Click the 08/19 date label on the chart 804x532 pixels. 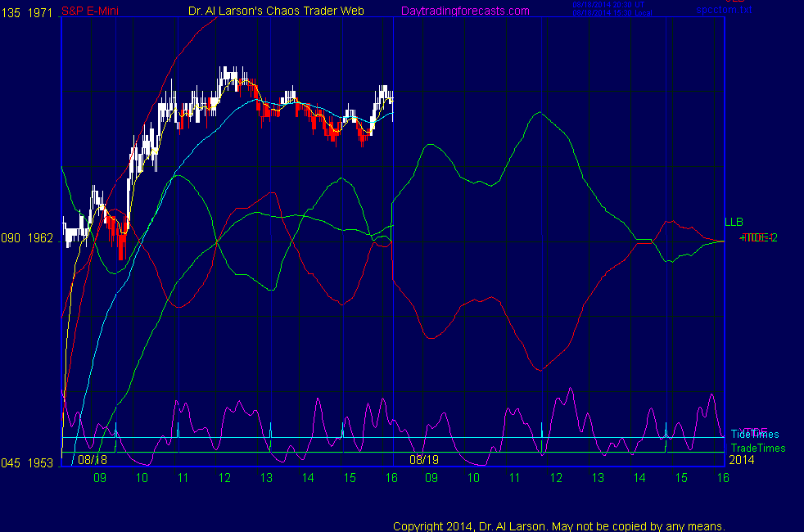tap(424, 459)
